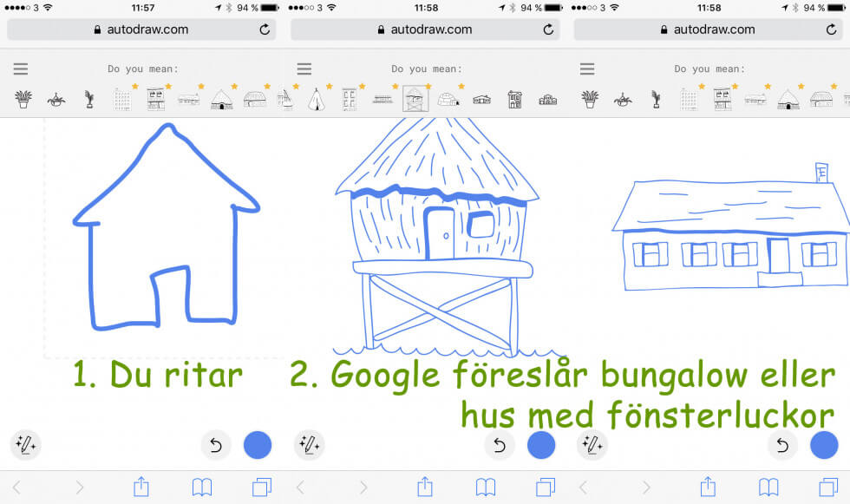Open Safari share sheet in left screen
This screenshot has width=850, height=504.
(x=141, y=487)
